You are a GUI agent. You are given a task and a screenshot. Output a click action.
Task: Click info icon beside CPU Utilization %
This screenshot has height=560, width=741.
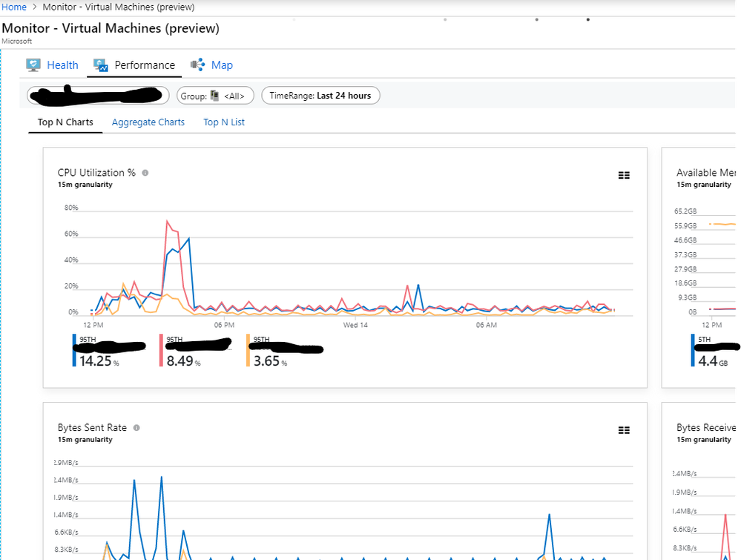tap(145, 173)
